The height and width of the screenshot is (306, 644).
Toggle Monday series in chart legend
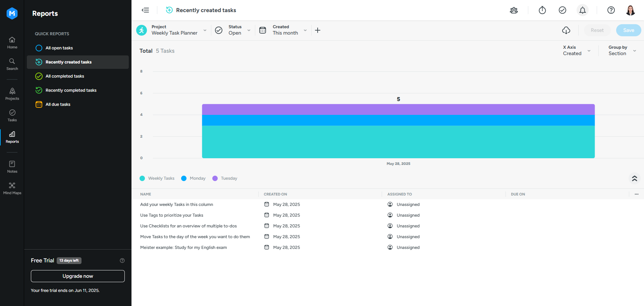coord(193,178)
